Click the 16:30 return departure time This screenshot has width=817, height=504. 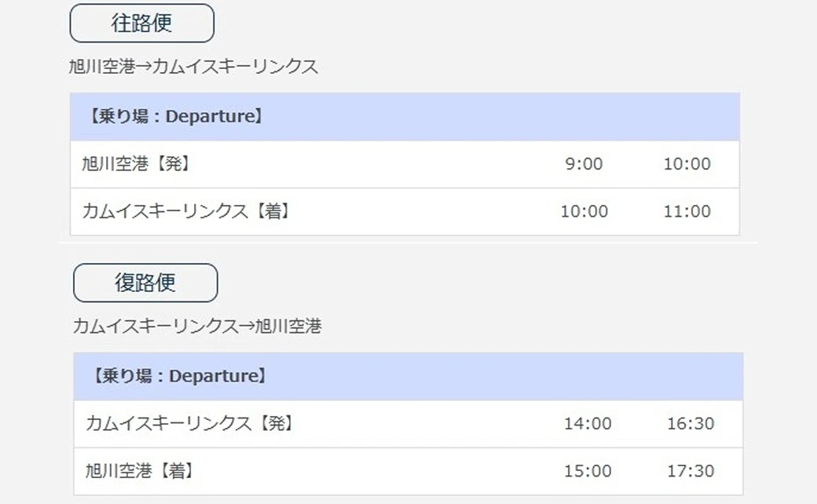[x=691, y=424]
